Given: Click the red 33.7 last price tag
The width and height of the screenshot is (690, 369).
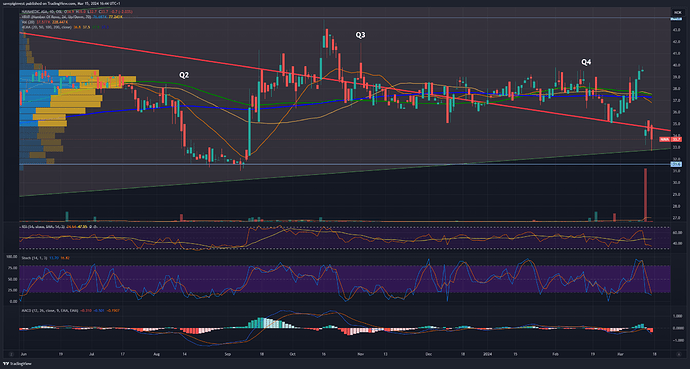Looking at the screenshot, I should (670, 139).
